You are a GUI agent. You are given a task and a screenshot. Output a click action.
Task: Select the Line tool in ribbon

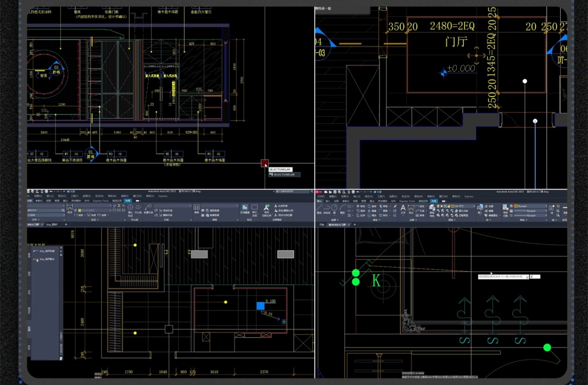[x=320, y=208]
